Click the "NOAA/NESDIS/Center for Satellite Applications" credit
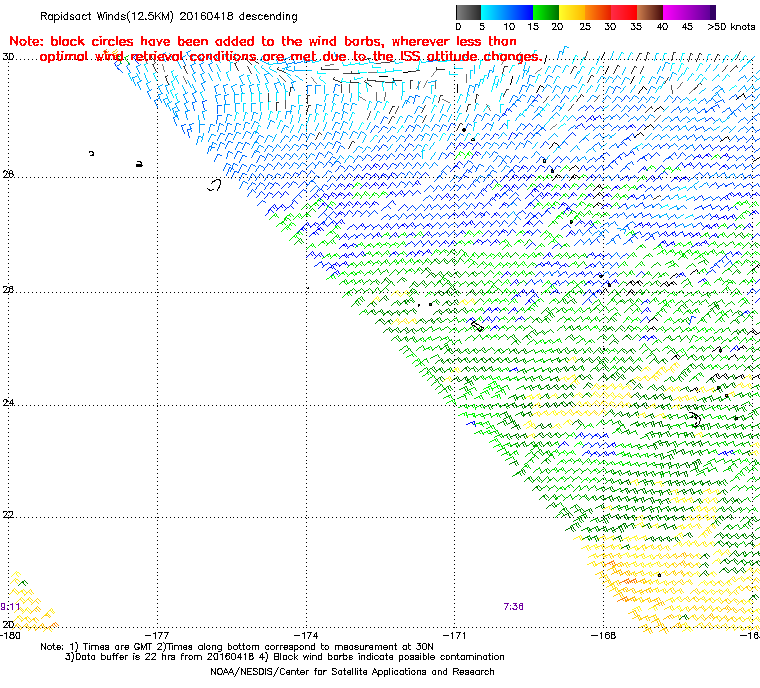Image resolution: width=760 pixels, height=688 pixels. point(352,672)
